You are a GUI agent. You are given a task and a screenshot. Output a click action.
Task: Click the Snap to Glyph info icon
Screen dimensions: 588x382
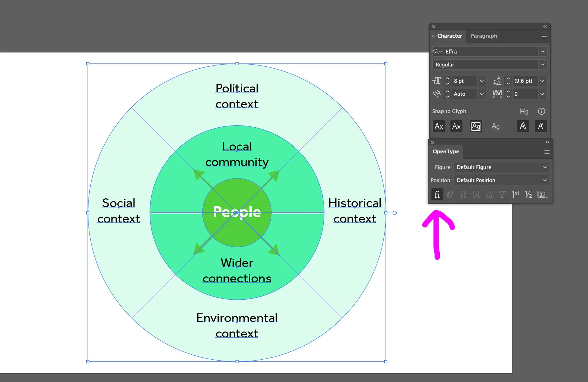(x=541, y=111)
